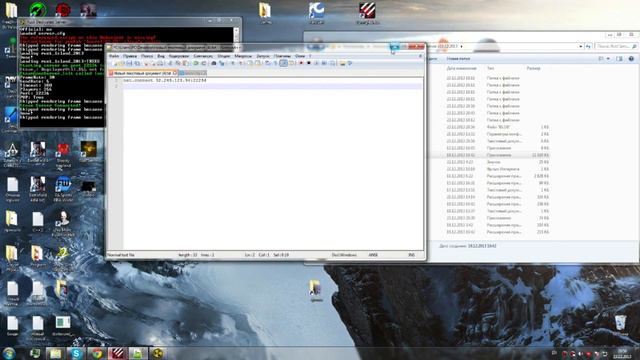Click the Save All toolbar icon
640x360 pixels.
tap(137, 63)
